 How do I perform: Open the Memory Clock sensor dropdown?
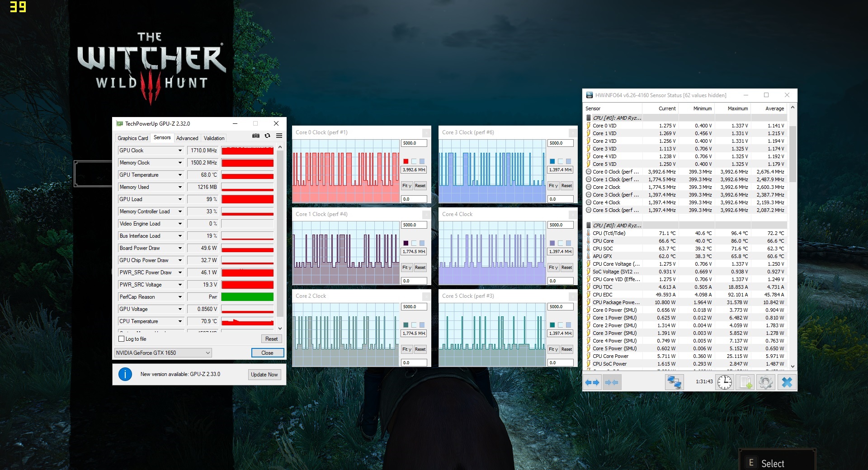point(180,163)
